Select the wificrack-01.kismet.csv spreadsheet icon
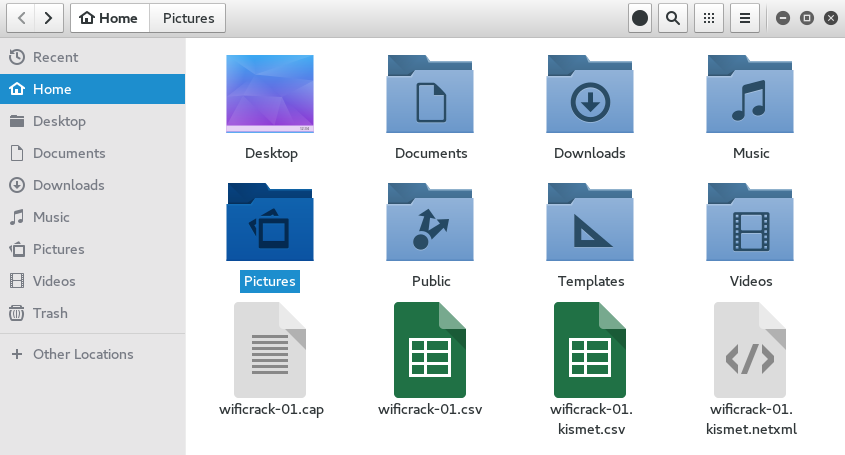 click(590, 350)
